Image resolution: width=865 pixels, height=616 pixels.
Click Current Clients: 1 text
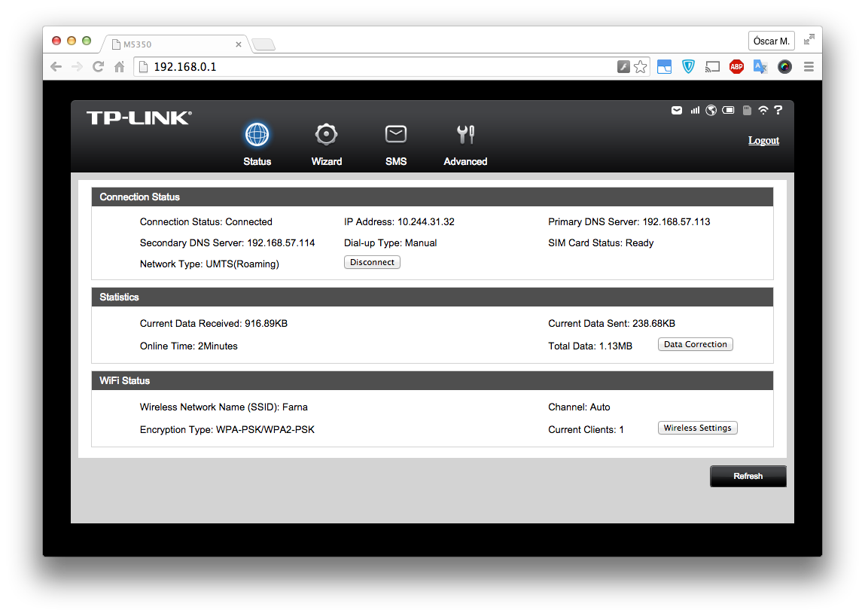click(586, 429)
